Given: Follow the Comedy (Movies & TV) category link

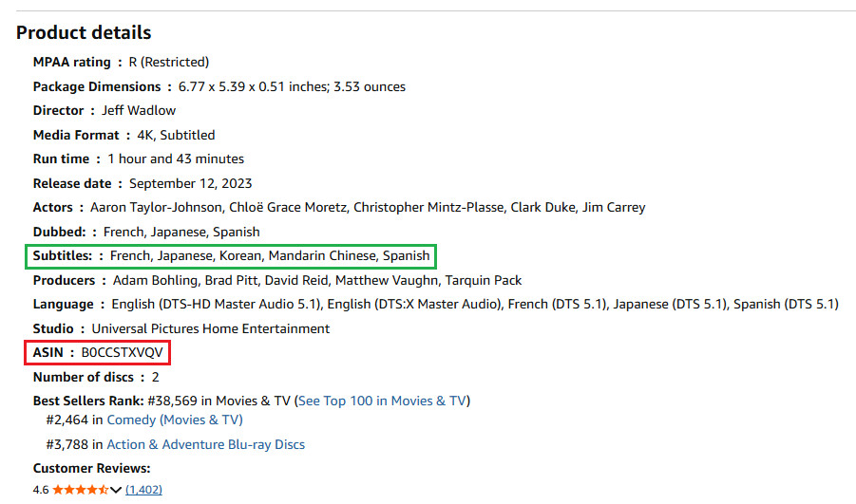Looking at the screenshot, I should pyautogui.click(x=175, y=420).
